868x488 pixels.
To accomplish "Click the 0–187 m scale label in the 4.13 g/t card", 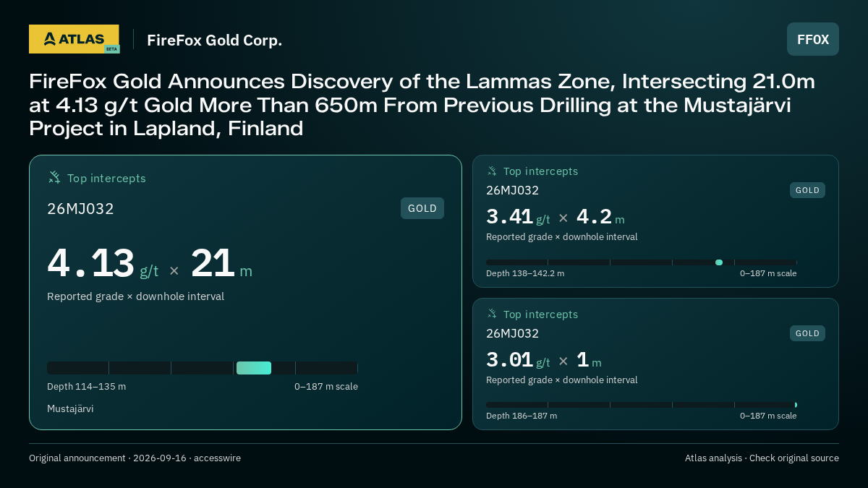I will [x=326, y=387].
